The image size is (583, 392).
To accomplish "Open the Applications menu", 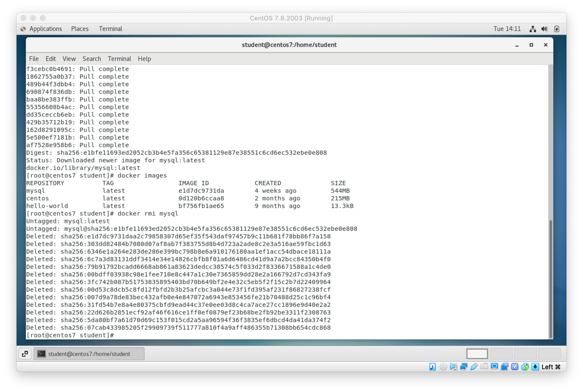I will 45,29.
